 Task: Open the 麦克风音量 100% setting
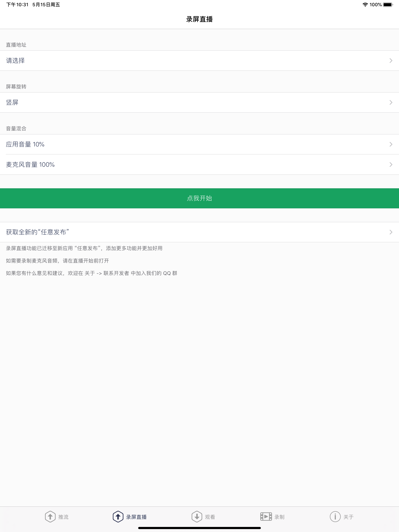[199, 165]
